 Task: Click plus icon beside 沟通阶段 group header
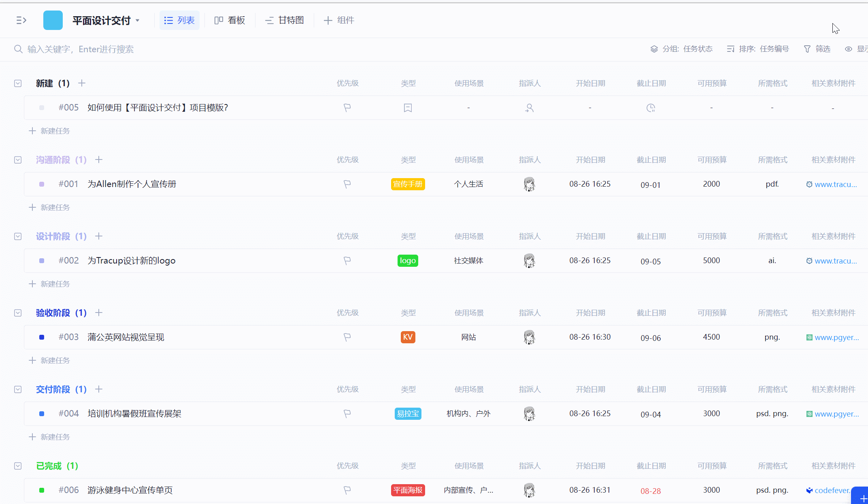pyautogui.click(x=99, y=159)
